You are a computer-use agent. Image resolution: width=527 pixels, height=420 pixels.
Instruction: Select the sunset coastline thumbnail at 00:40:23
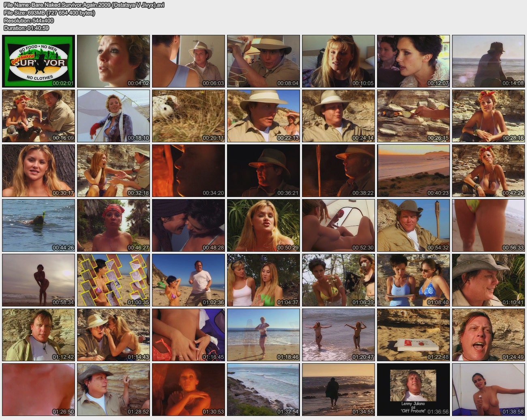coord(413,171)
